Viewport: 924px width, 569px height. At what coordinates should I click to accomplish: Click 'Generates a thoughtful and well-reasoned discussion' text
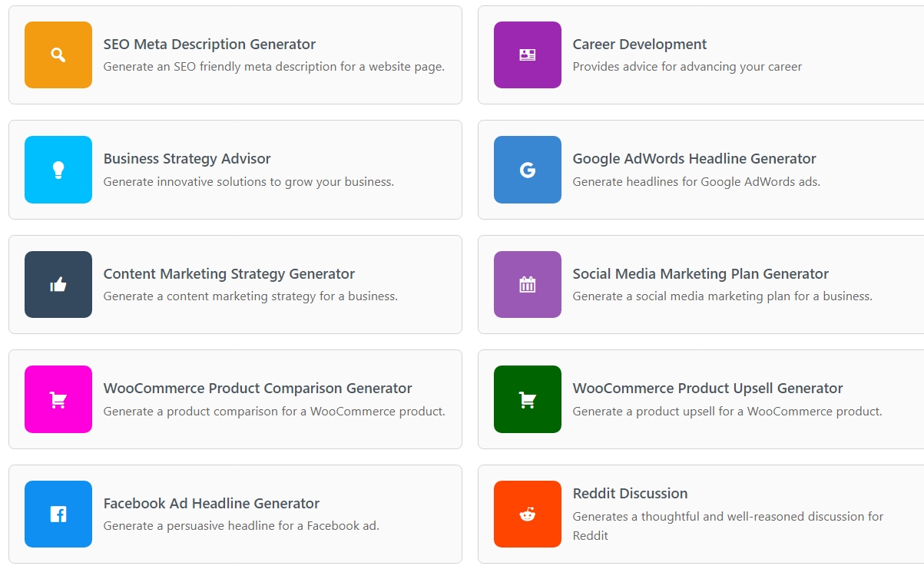pos(728,526)
